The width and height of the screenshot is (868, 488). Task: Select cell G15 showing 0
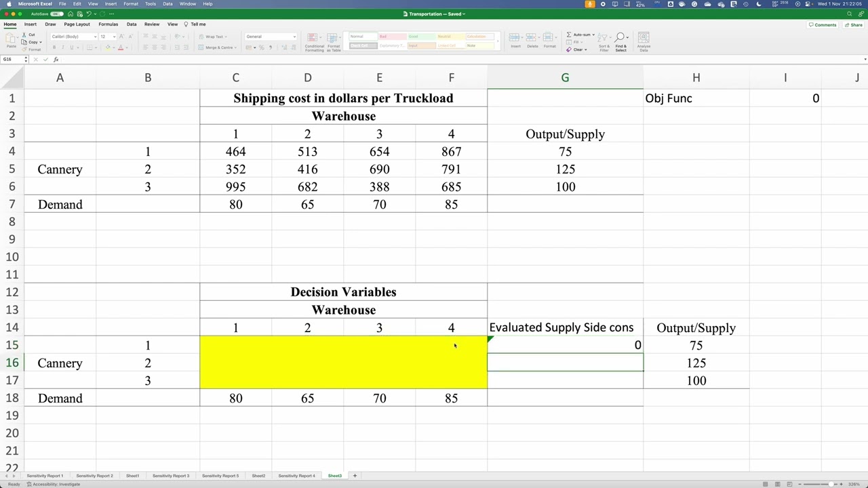tap(565, 345)
